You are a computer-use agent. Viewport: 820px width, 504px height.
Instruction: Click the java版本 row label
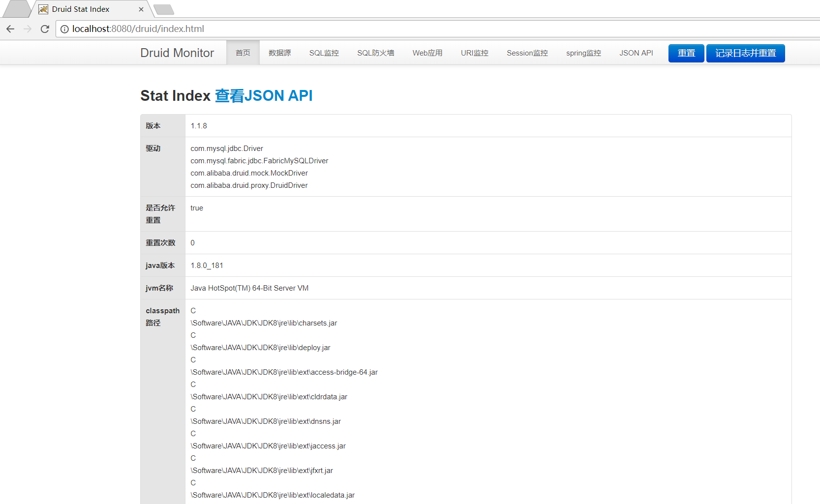160,266
